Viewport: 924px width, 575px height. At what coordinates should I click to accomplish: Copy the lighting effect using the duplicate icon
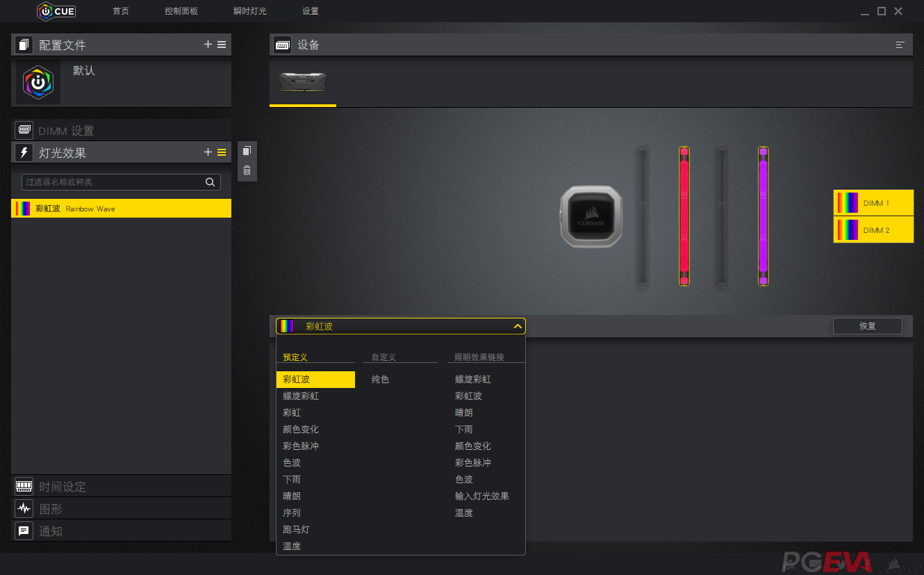[247, 150]
